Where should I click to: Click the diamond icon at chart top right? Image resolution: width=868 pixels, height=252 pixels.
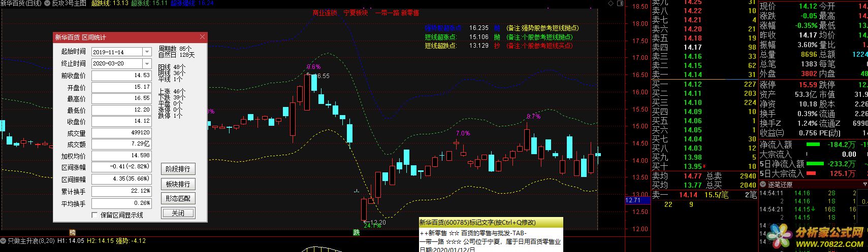tap(610, 3)
